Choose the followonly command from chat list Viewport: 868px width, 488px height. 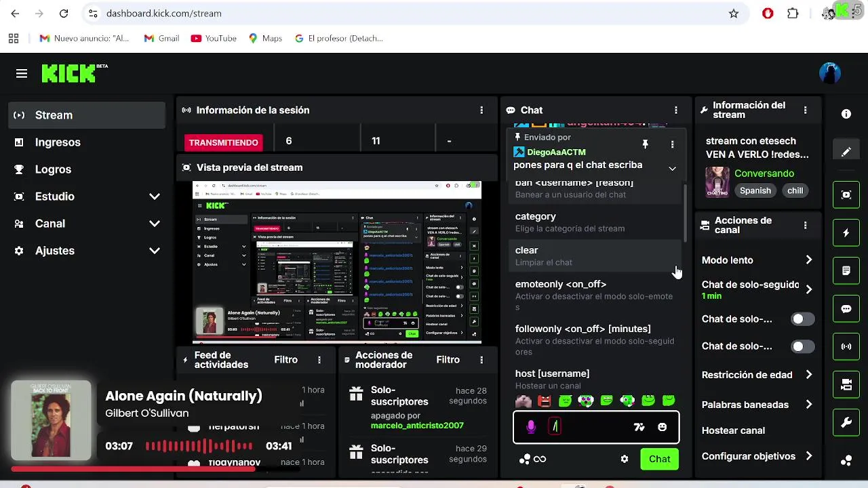tap(595, 340)
